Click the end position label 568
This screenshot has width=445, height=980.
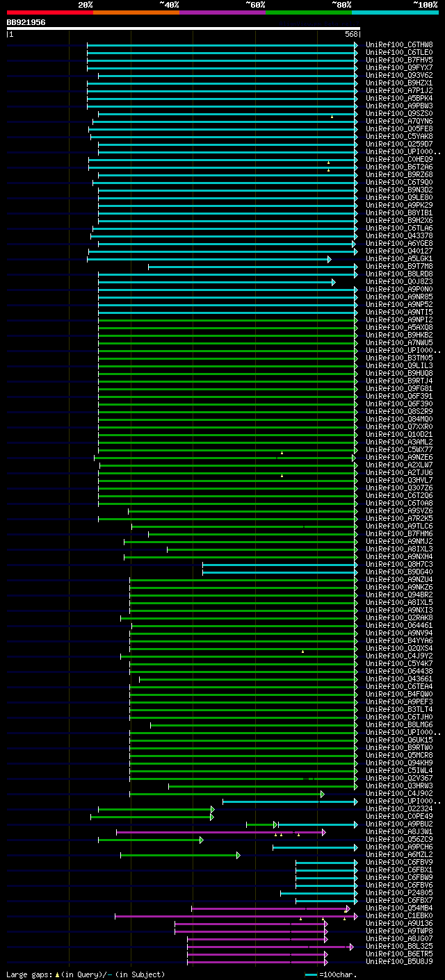[x=351, y=34]
